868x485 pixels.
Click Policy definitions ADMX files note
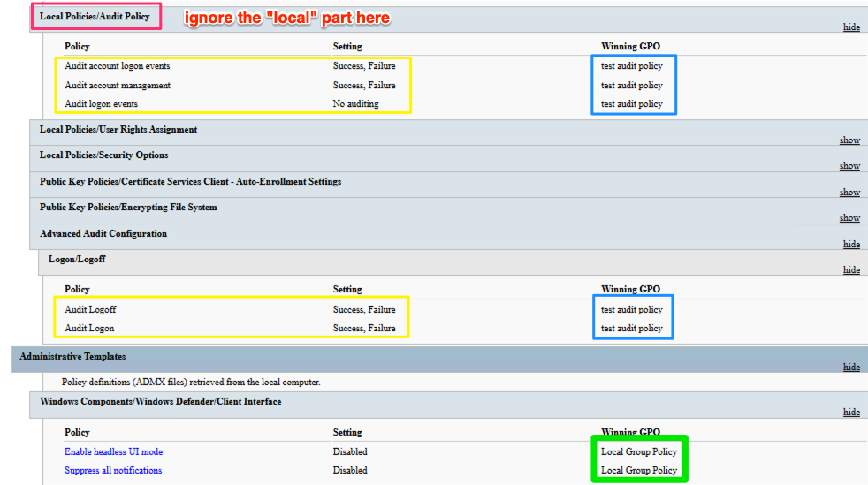[x=191, y=383]
